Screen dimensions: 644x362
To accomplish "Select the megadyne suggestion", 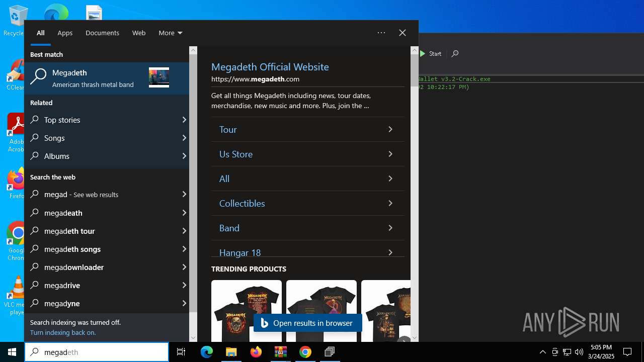I will [x=107, y=303].
